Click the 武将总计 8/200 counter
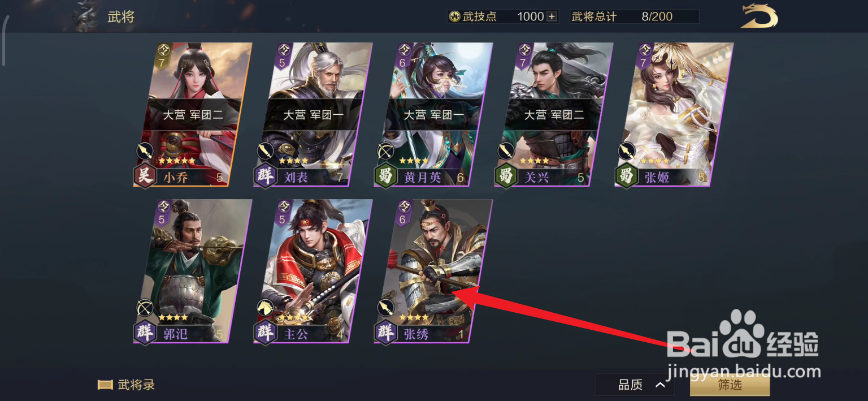 635,17
